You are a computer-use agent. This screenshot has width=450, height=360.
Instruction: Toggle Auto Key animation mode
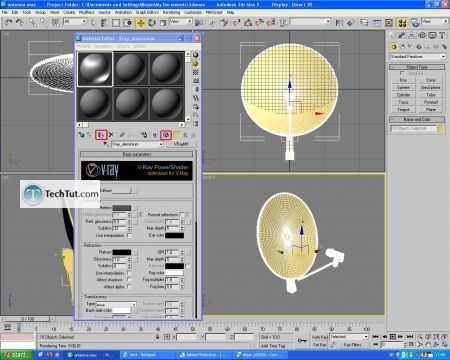click(x=319, y=337)
